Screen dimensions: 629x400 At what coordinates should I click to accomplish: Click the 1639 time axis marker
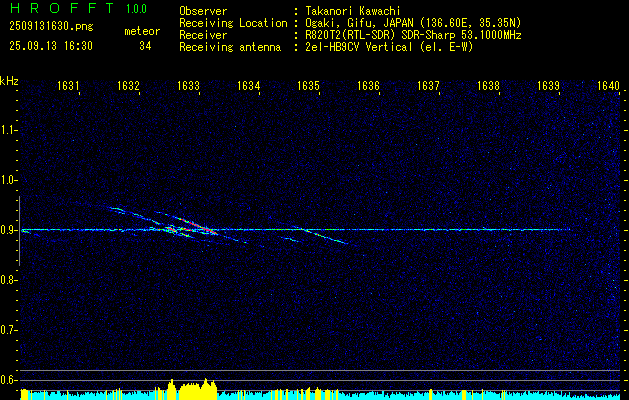548,85
